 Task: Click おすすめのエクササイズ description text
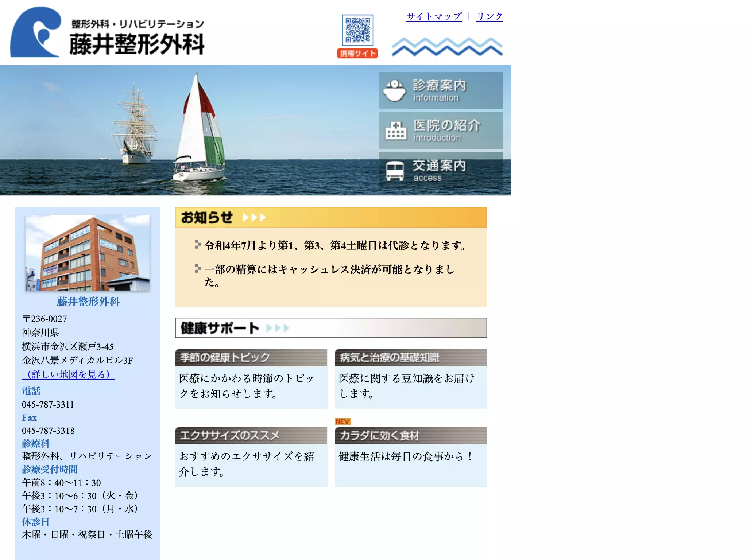pyautogui.click(x=247, y=464)
